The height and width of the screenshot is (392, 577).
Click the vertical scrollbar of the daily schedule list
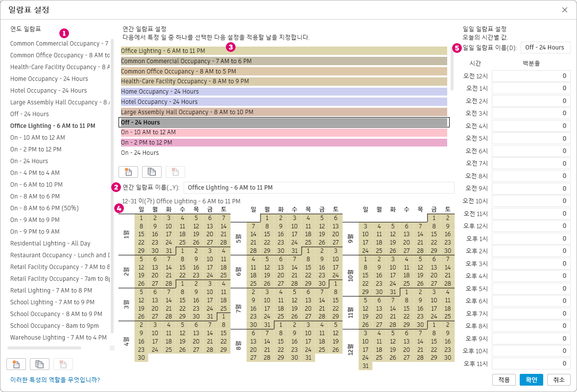click(x=452, y=69)
